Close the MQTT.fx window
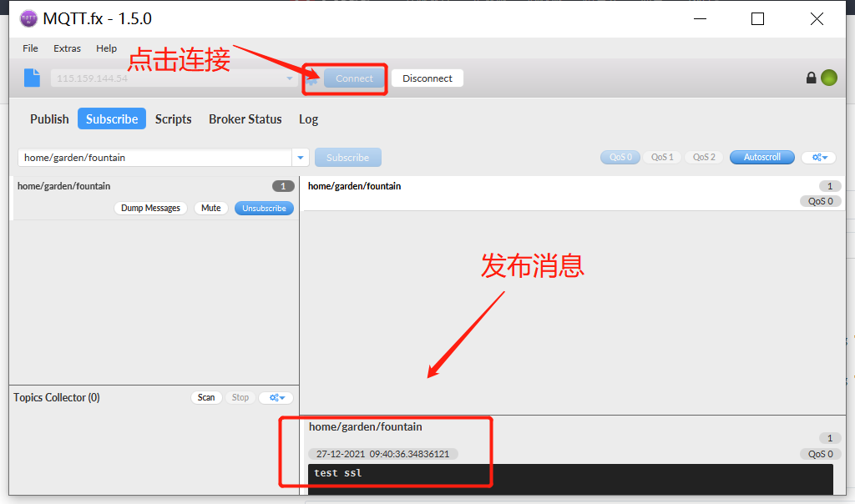 pos(817,18)
